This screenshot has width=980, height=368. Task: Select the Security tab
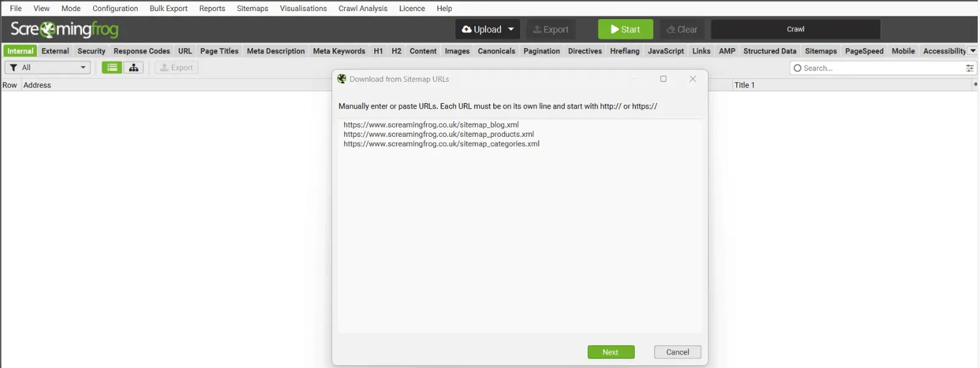(91, 51)
